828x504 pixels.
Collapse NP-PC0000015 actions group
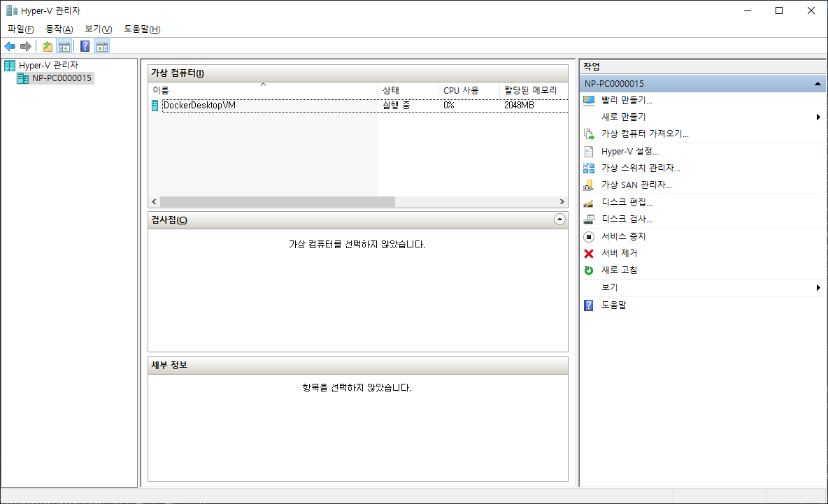(x=818, y=84)
